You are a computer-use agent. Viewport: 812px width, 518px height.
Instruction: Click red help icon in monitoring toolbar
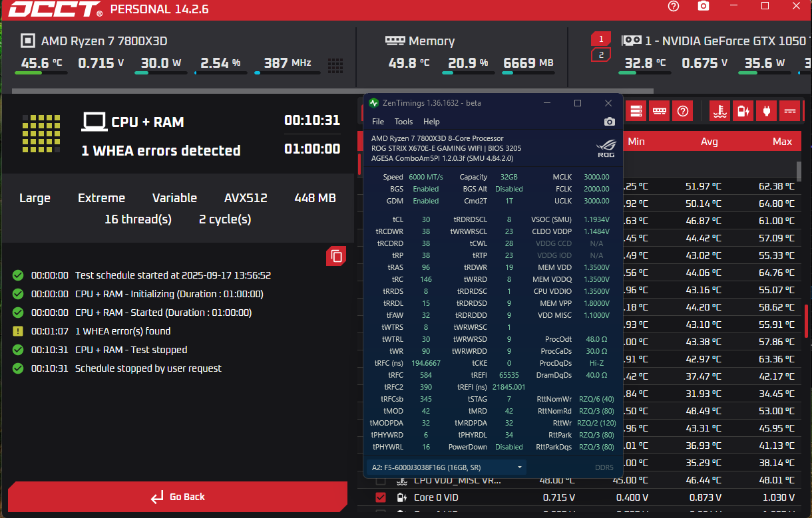[x=682, y=111]
